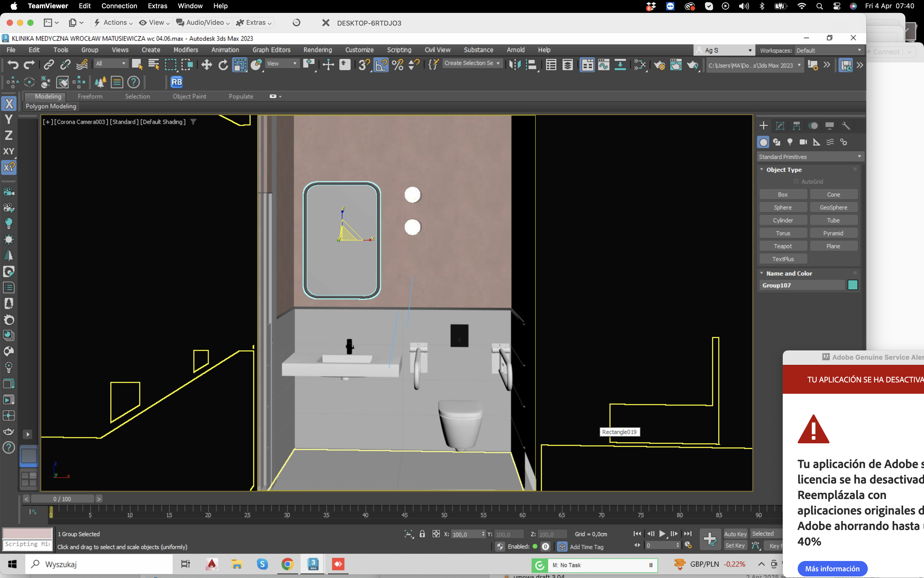Open Select by Name list icon
The width and height of the screenshot is (924, 578).
(x=154, y=65)
